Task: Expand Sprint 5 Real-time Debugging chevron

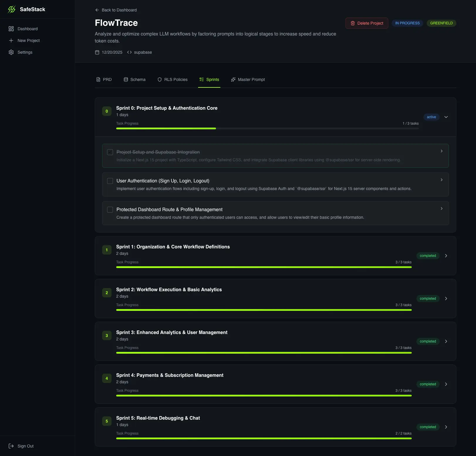Action: tap(446, 427)
